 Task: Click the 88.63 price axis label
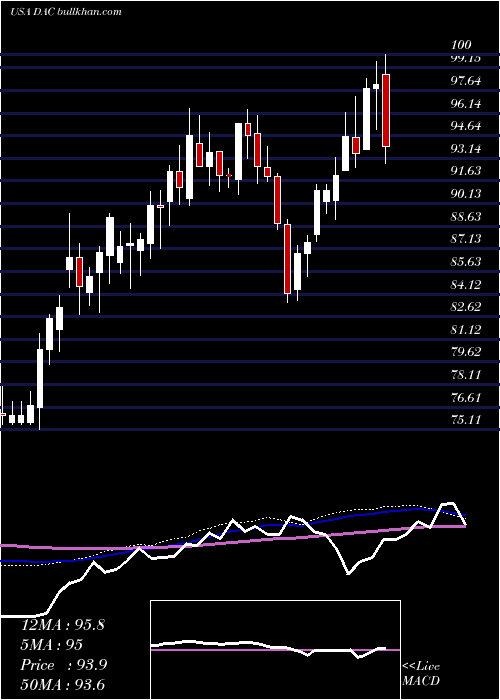466,217
